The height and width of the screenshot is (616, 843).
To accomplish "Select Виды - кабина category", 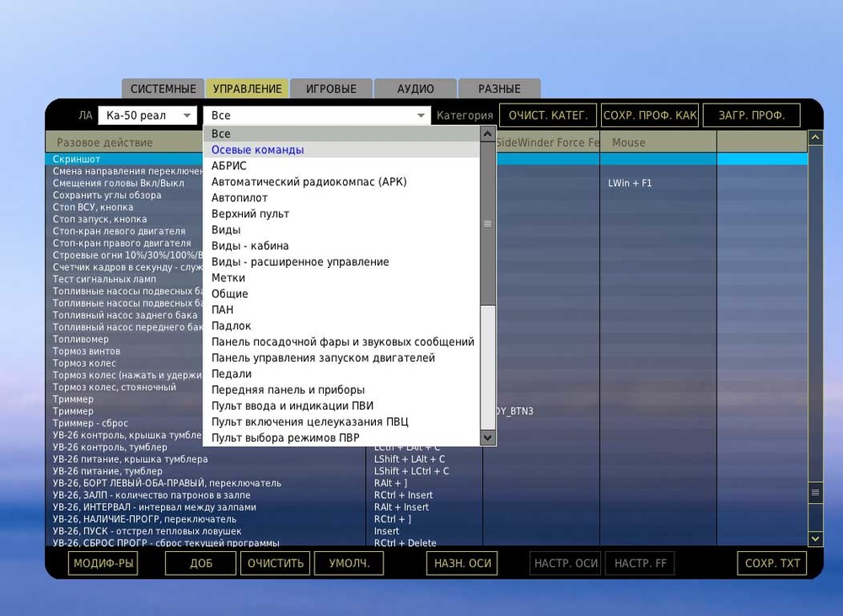I will pyautogui.click(x=341, y=246).
